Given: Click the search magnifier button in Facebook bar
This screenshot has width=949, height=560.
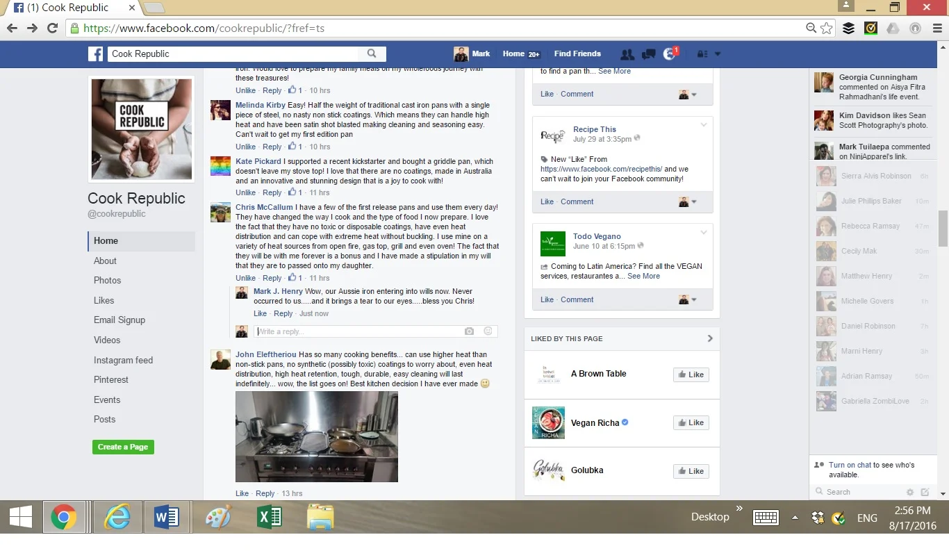Looking at the screenshot, I should coord(372,53).
